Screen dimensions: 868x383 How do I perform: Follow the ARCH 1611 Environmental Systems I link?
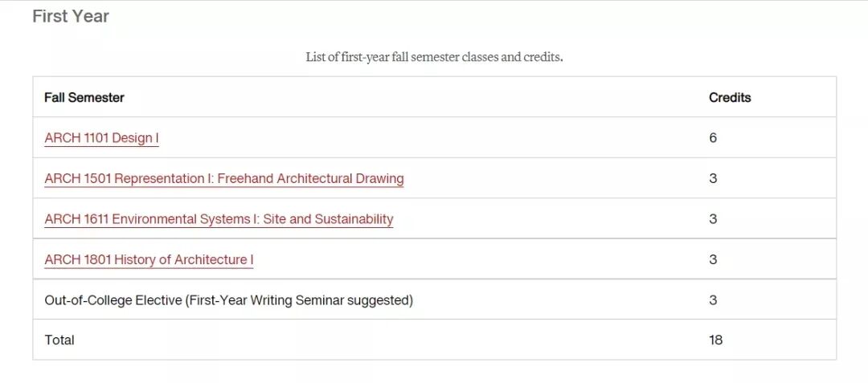tap(219, 219)
